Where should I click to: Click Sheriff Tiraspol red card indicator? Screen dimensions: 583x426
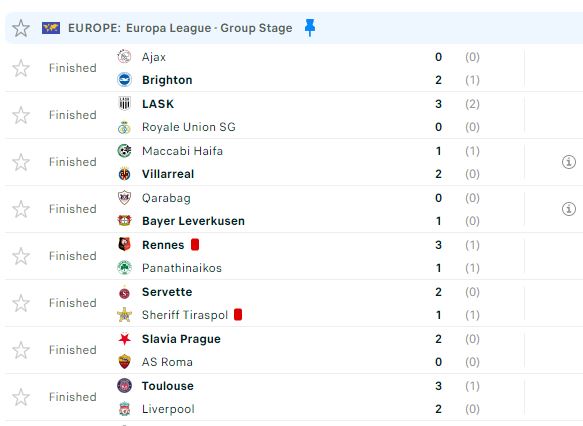238,314
